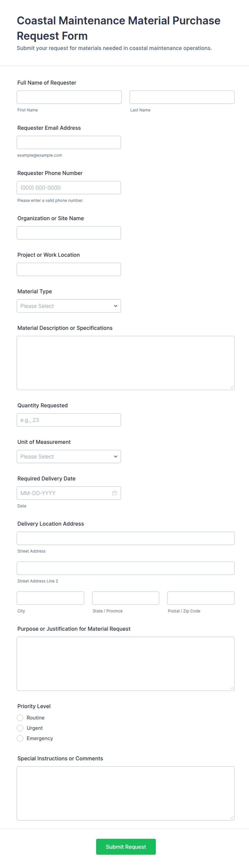Focus the Requester Email Address field

click(69, 142)
